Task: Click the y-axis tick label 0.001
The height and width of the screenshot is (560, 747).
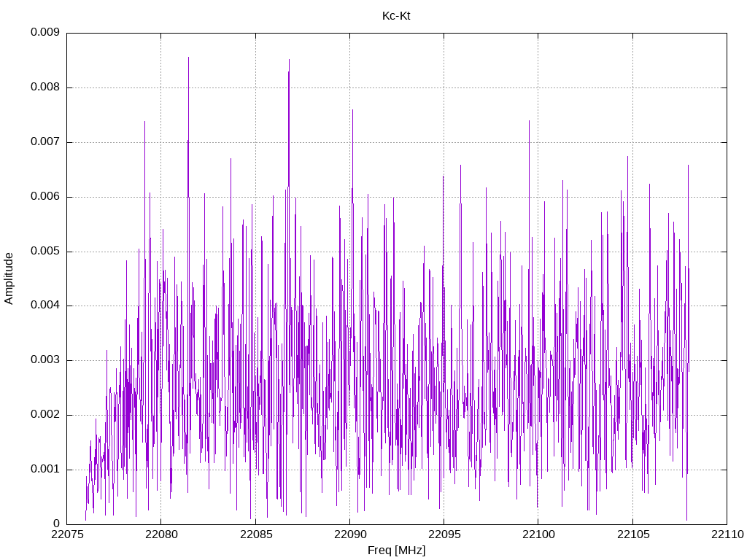Action: [x=45, y=470]
